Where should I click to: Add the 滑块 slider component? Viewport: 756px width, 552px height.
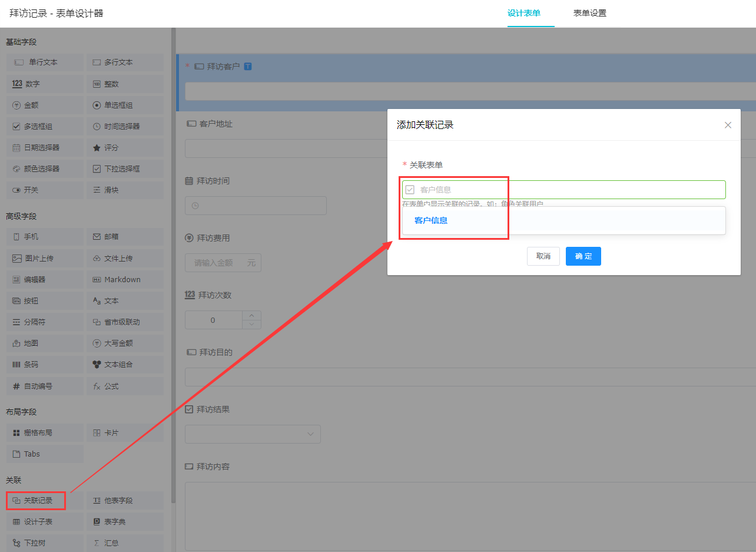[x=125, y=190]
